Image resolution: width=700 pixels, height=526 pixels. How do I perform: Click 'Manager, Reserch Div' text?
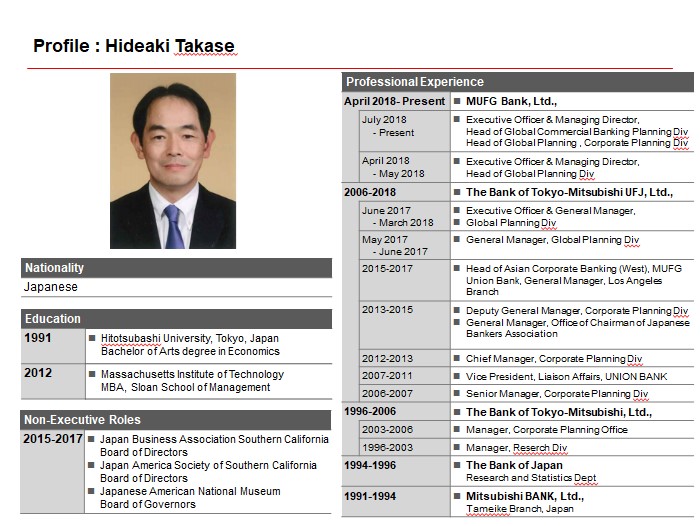[x=517, y=447]
